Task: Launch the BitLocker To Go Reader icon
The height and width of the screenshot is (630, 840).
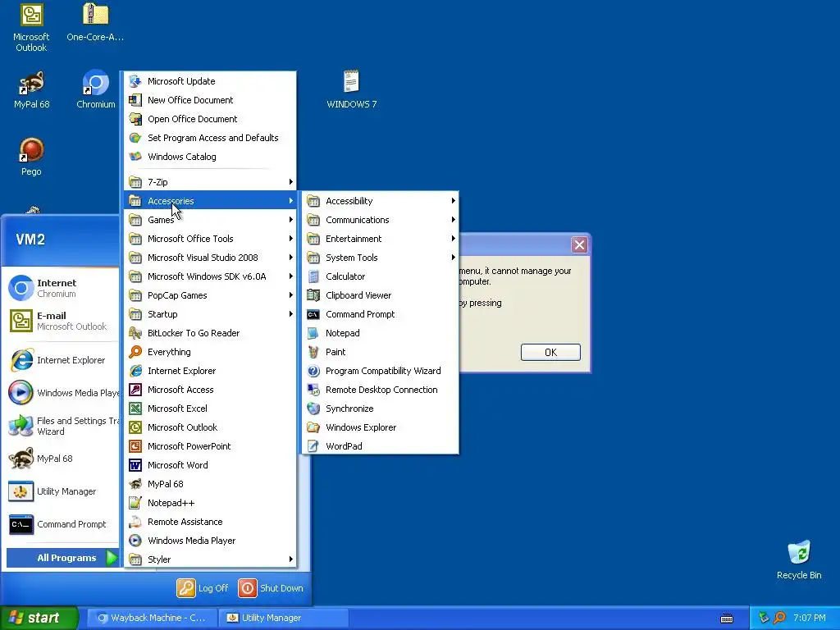Action: click(135, 333)
